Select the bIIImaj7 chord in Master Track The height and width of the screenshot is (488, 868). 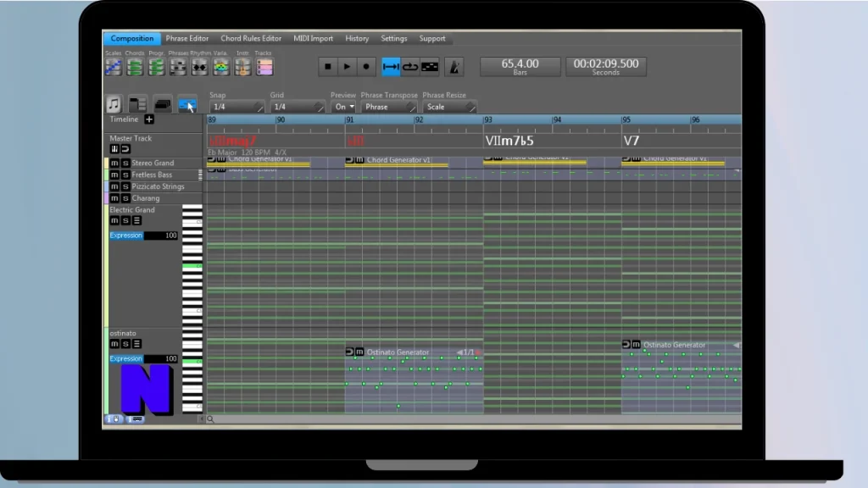232,141
